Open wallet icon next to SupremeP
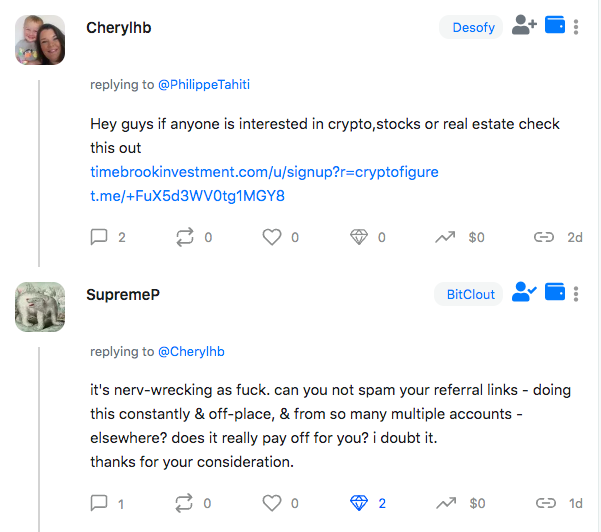Screen dimensions: 601x532 tap(555, 293)
